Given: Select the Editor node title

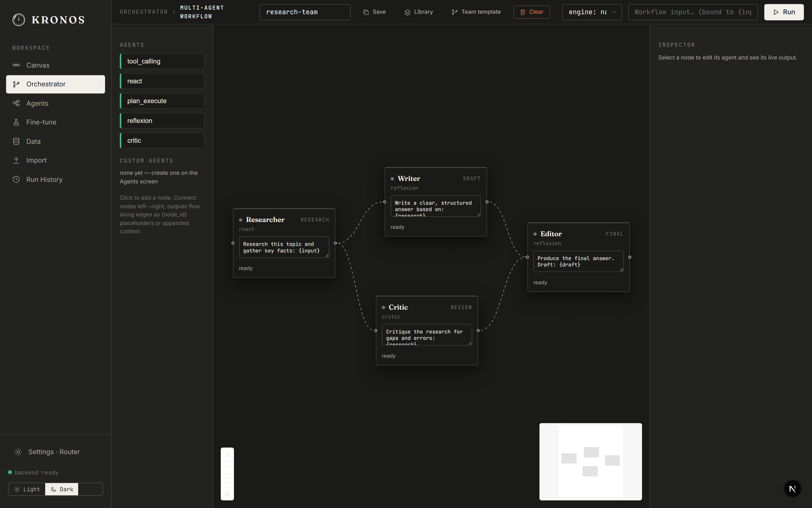Looking at the screenshot, I should [551, 234].
